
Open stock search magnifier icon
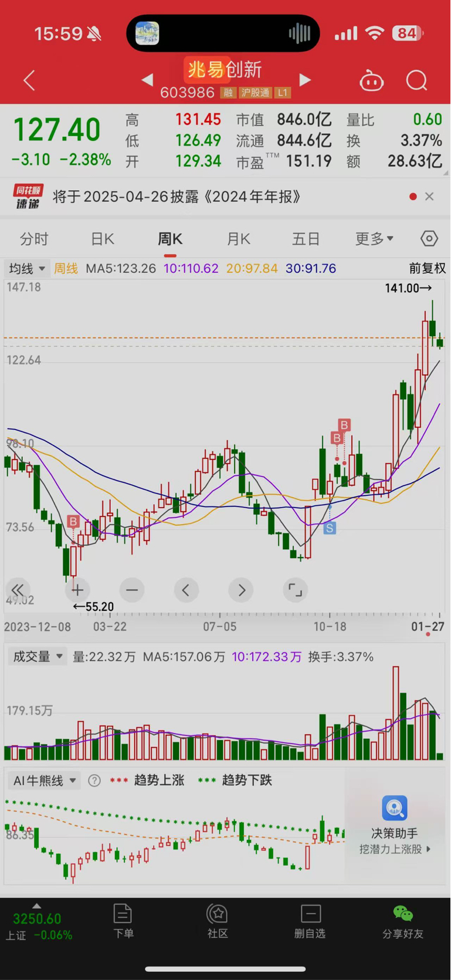point(416,80)
